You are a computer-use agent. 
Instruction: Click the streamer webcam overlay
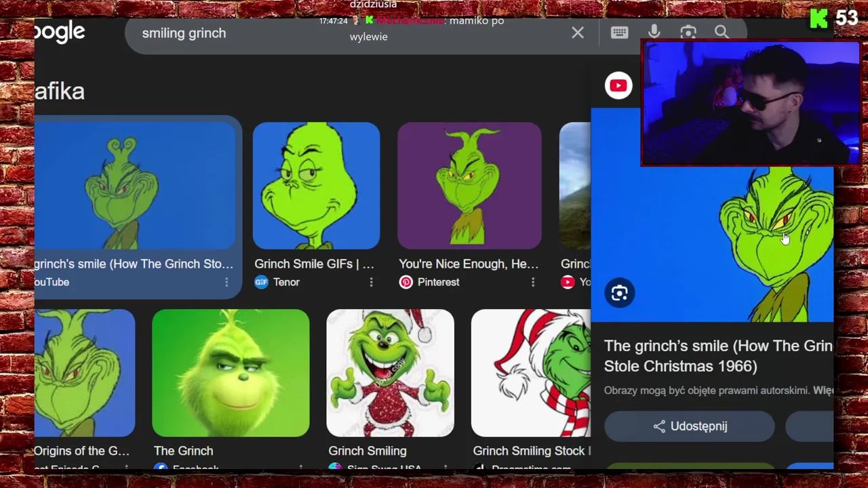coord(751,103)
